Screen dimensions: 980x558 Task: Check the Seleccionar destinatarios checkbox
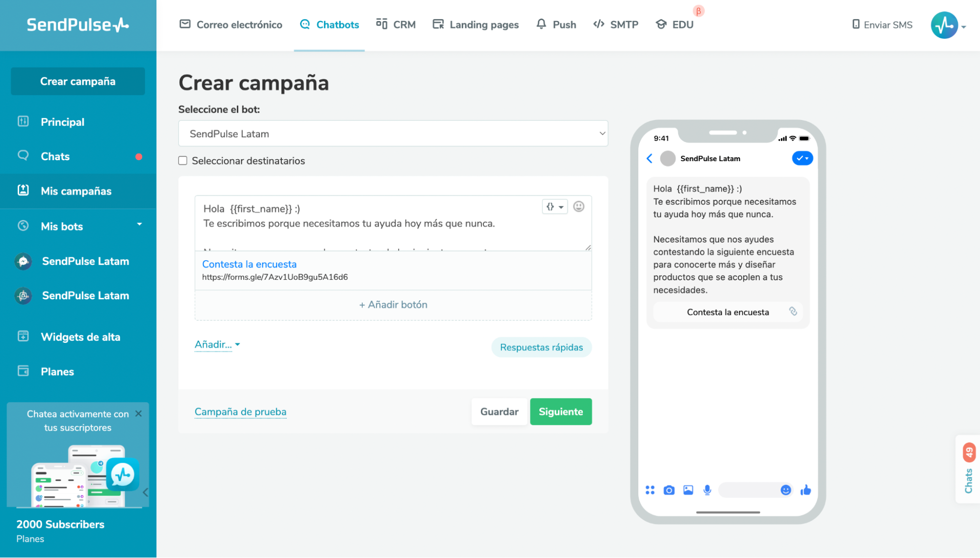pos(183,161)
